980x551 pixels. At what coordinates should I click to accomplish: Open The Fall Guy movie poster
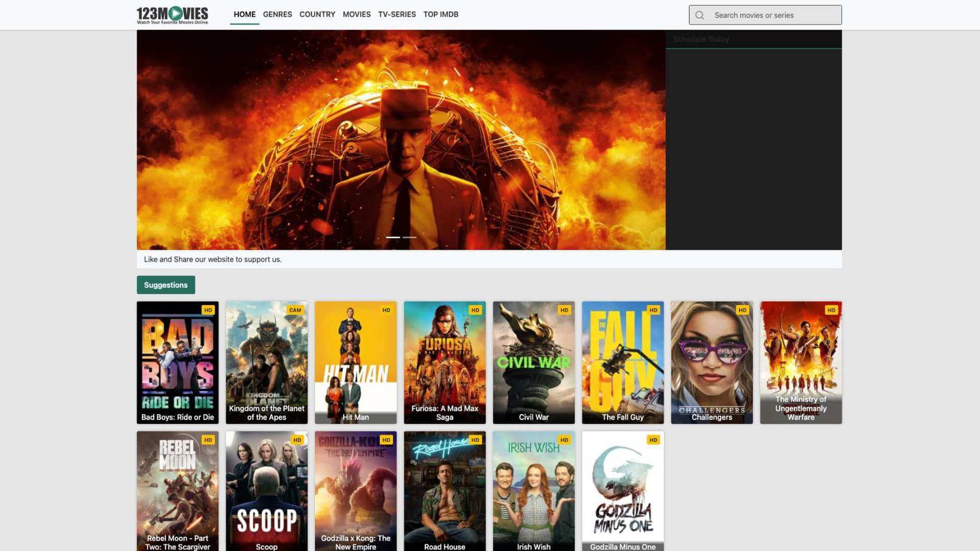623,363
